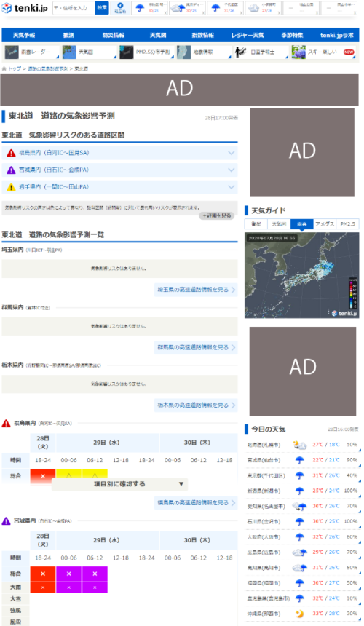This screenshot has height=626, width=364.
Task: Open the tenki.jp logo home link
Action: (x=25, y=8)
